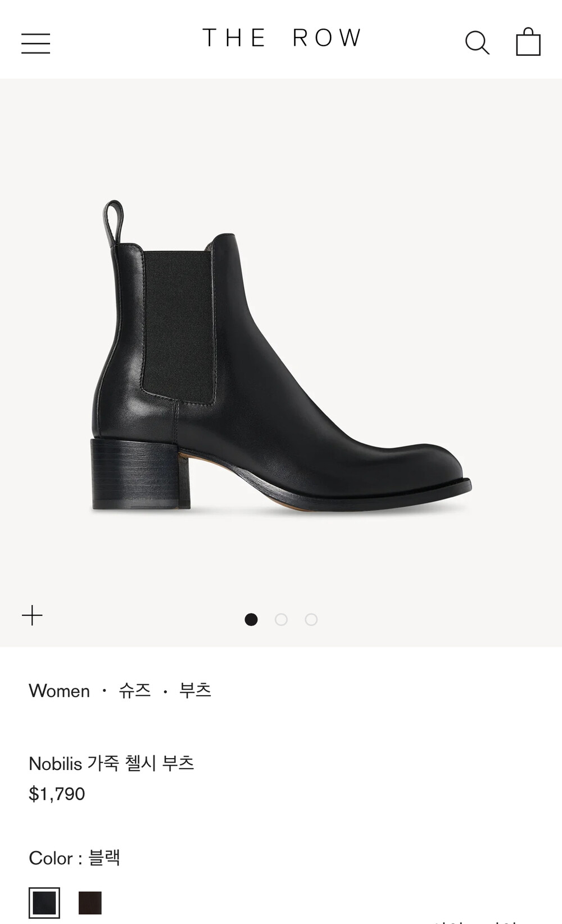This screenshot has height=924, width=562.
Task: Select the black color swatch
Action: click(44, 903)
